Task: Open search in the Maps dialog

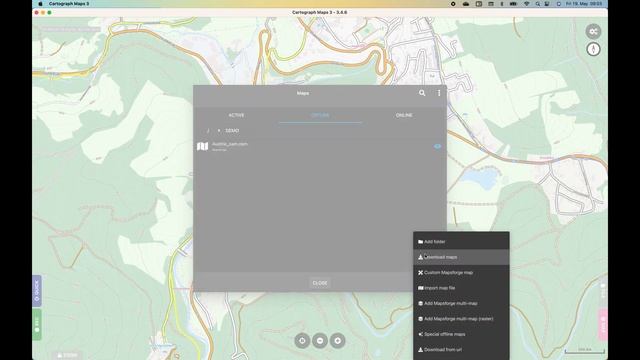Action: [422, 93]
